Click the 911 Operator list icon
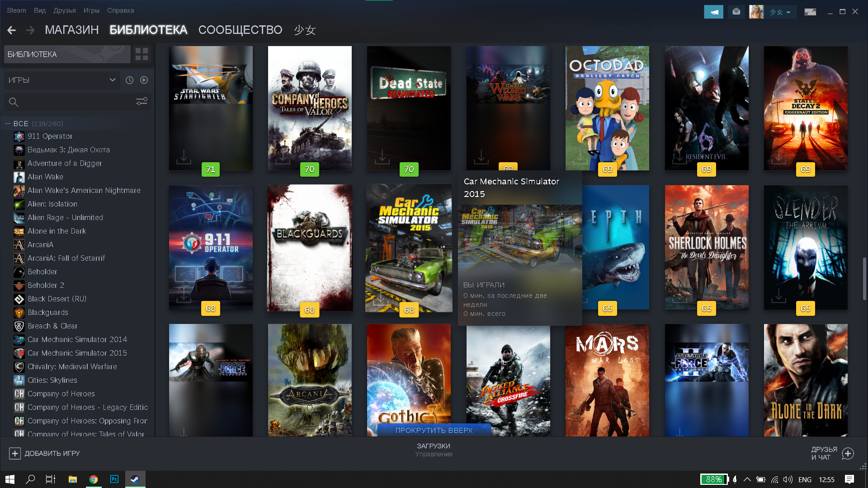The image size is (868, 488). (19, 136)
